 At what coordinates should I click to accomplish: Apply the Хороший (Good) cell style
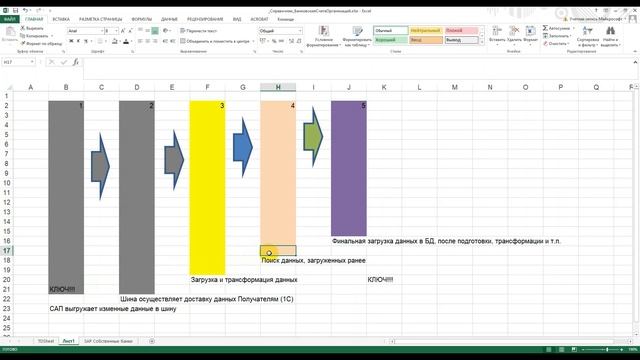[x=390, y=40]
